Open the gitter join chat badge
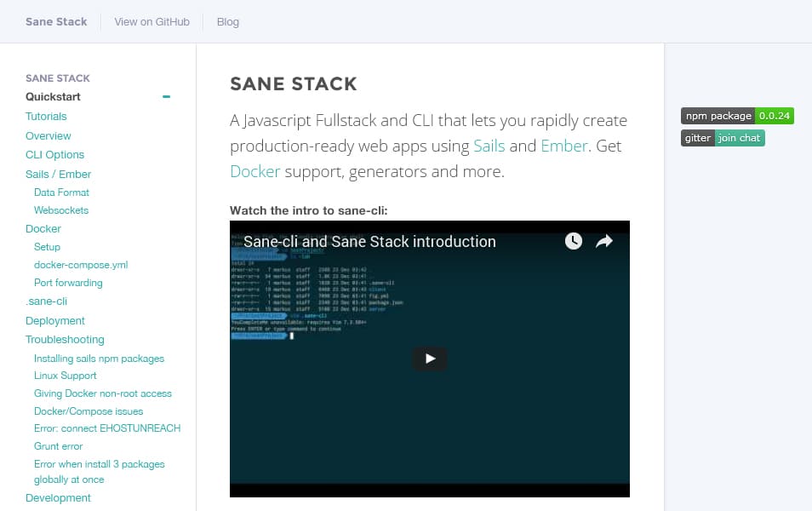 [x=723, y=138]
